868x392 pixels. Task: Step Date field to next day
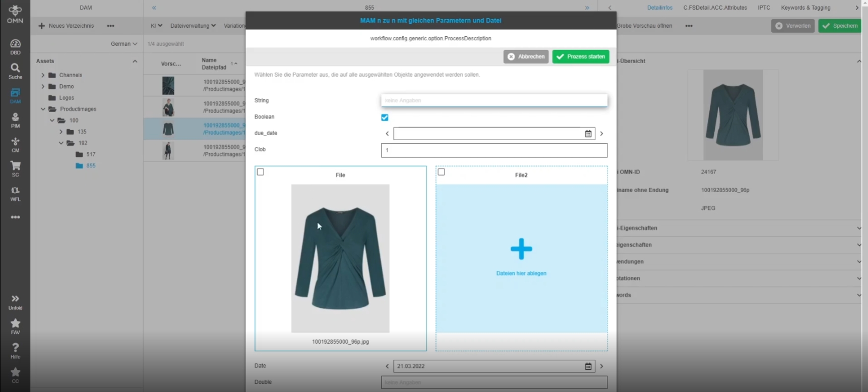tap(601, 366)
